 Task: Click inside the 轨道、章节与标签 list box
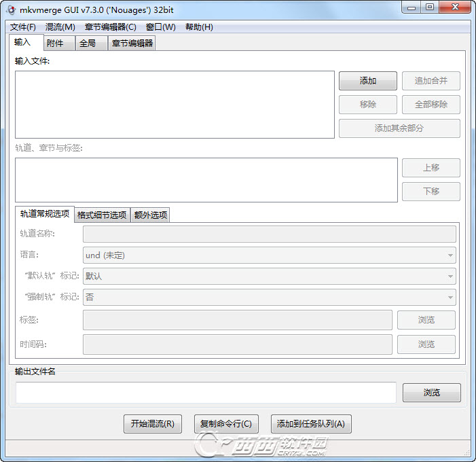(x=206, y=180)
